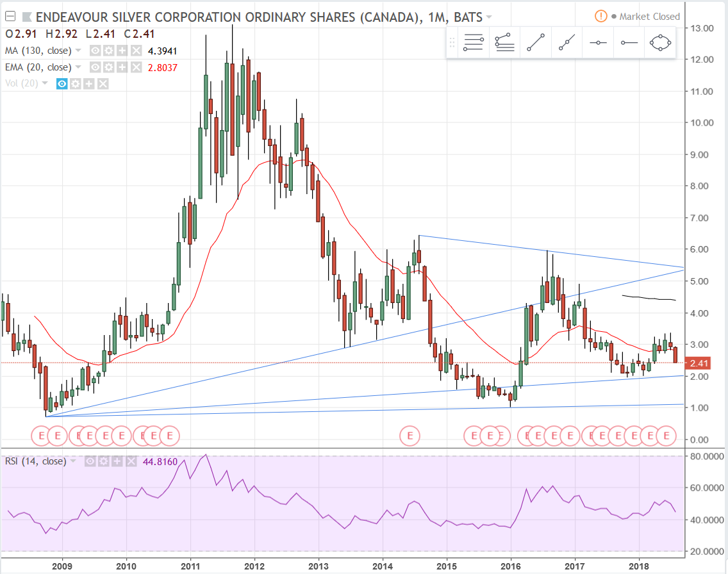Click the 2012 label on time axis
The height and width of the screenshot is (574, 728).
click(254, 566)
